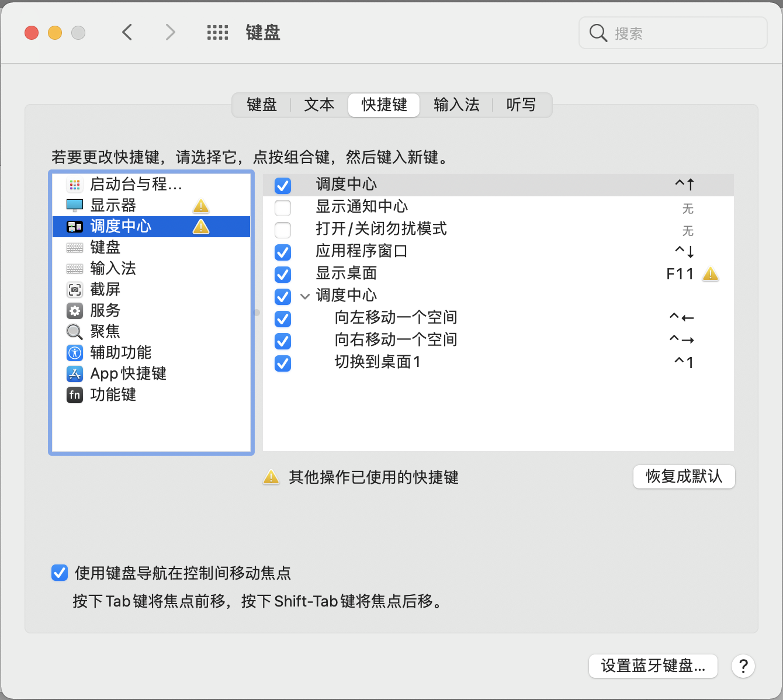The height and width of the screenshot is (700, 783).
Task: Switch to the 输入法 tab
Action: point(456,105)
